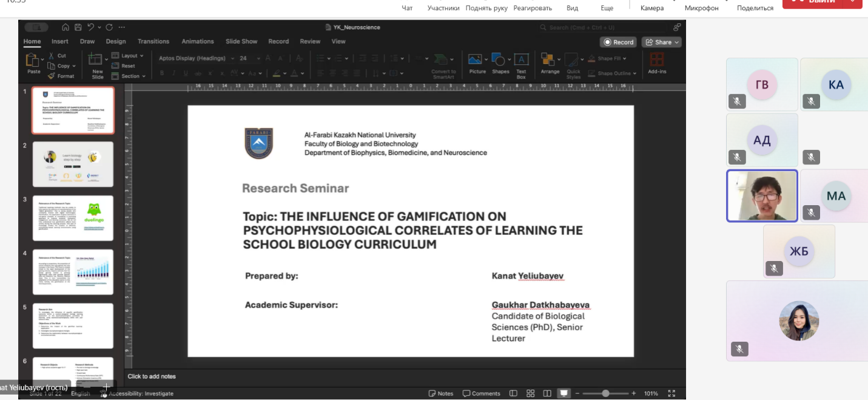Open the Arrange options
Image resolution: width=868 pixels, height=400 pixels.
[x=550, y=63]
